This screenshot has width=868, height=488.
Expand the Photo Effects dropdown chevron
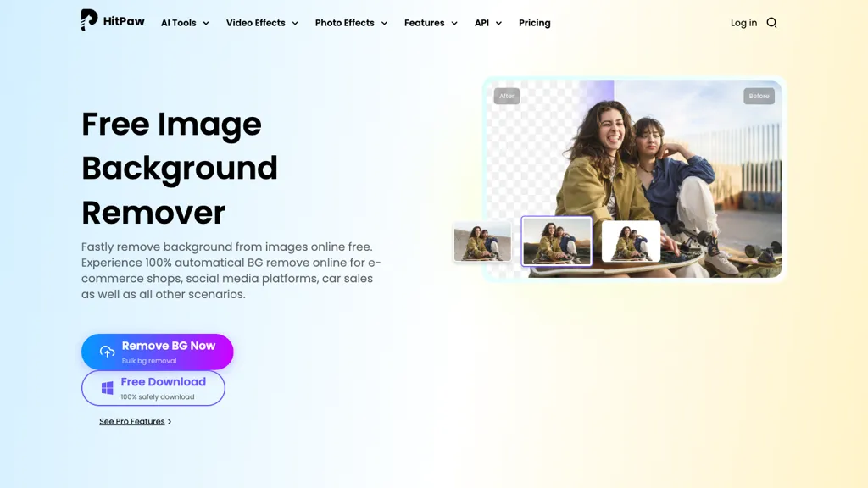tap(384, 23)
